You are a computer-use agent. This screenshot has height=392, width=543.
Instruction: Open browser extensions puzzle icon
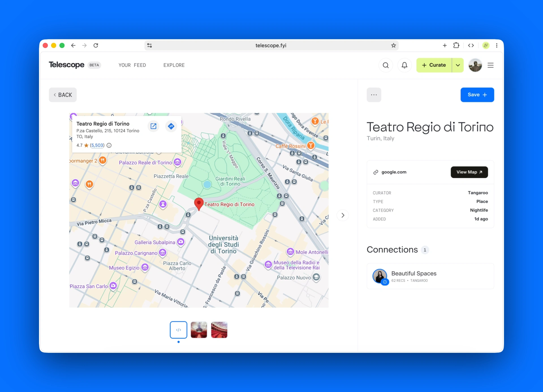(x=456, y=45)
